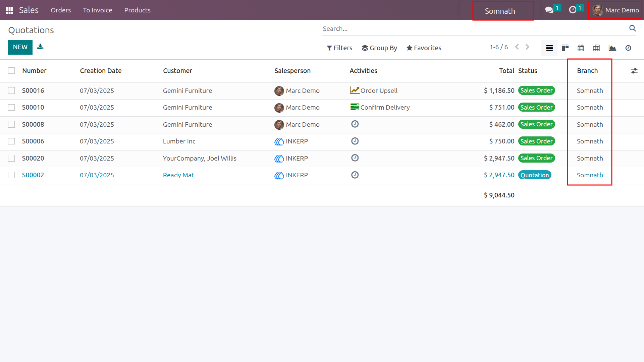The image size is (644, 362).
Task: Click the Sales app title
Action: 29,10
